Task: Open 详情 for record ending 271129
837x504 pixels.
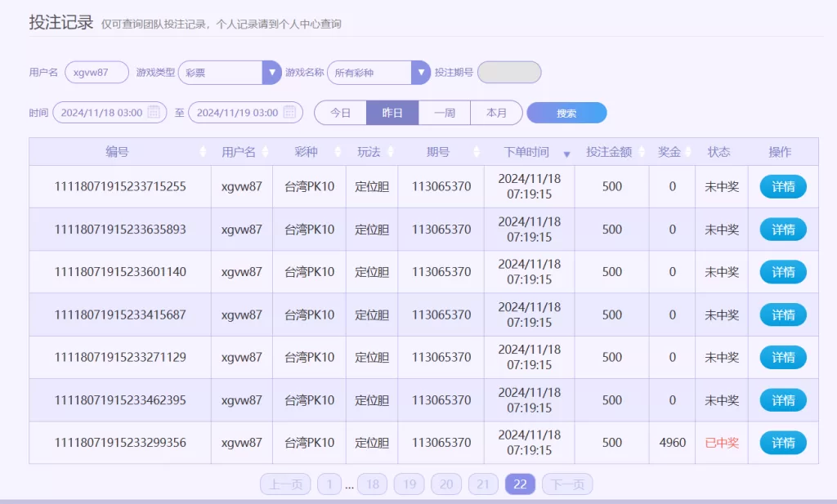Action: pos(783,357)
